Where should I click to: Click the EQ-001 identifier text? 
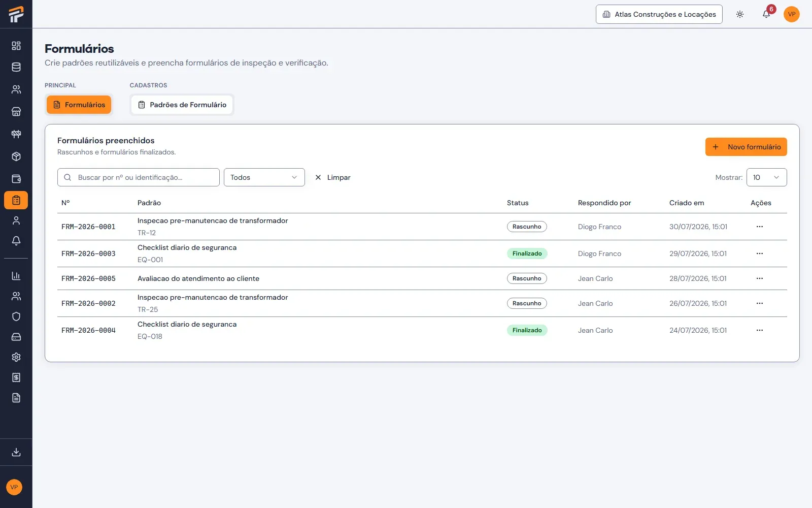coord(150,260)
